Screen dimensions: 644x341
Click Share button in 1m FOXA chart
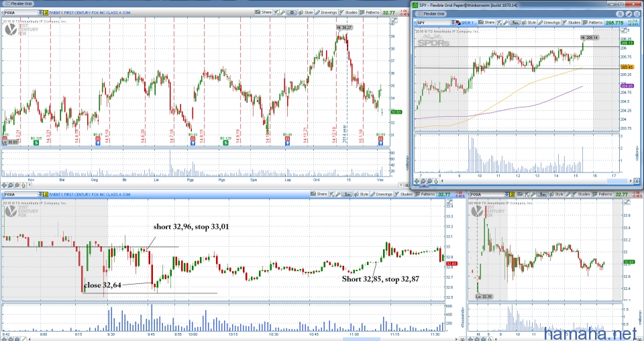point(319,194)
